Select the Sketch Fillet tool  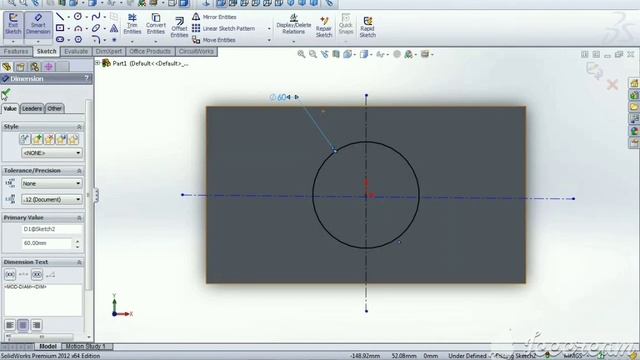[96, 40]
